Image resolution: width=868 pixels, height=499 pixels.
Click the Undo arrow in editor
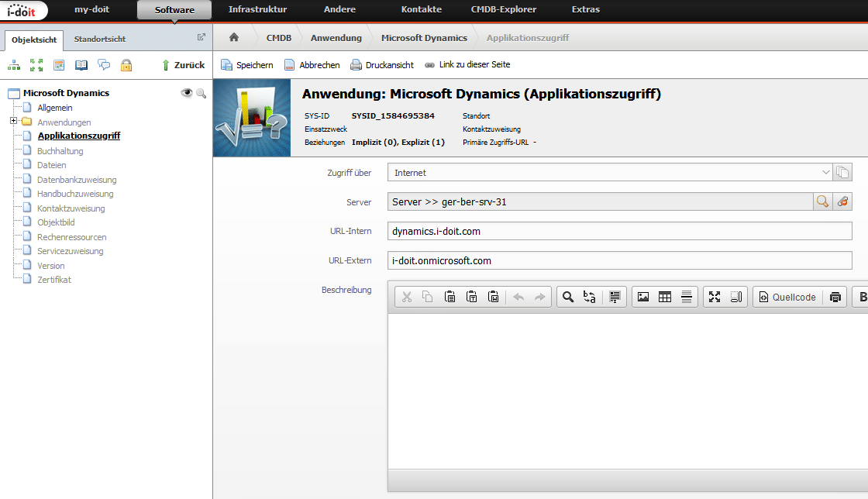click(x=518, y=297)
